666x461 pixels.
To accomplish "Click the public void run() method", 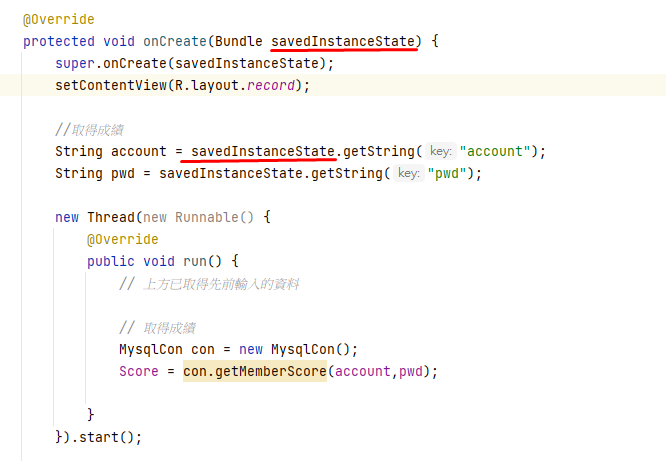I will [x=163, y=261].
